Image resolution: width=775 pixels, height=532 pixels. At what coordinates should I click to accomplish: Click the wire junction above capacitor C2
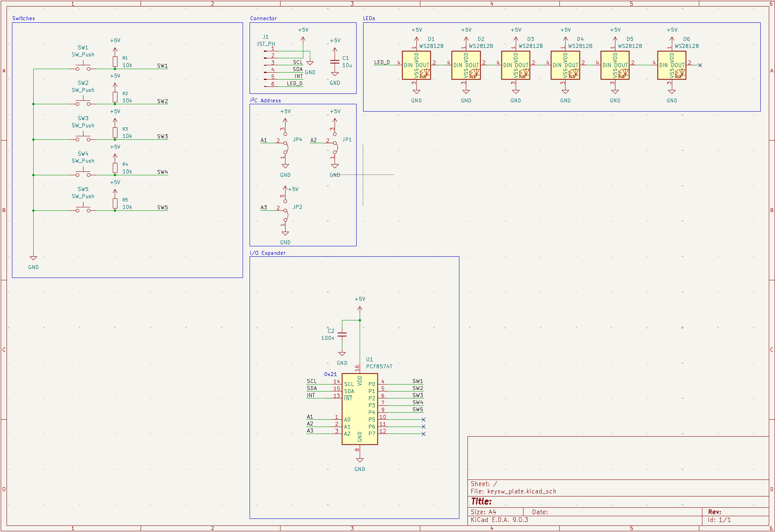[x=360, y=320]
